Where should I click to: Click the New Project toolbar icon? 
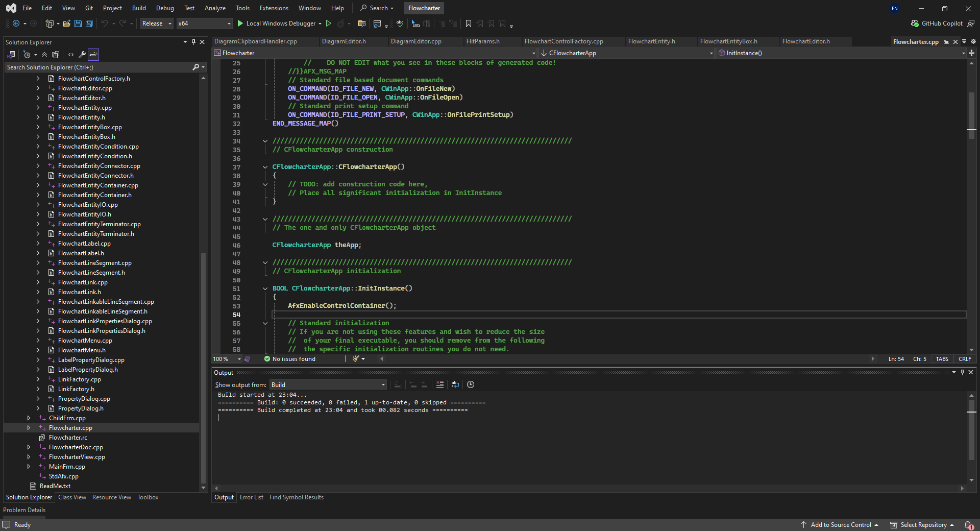(x=50, y=23)
